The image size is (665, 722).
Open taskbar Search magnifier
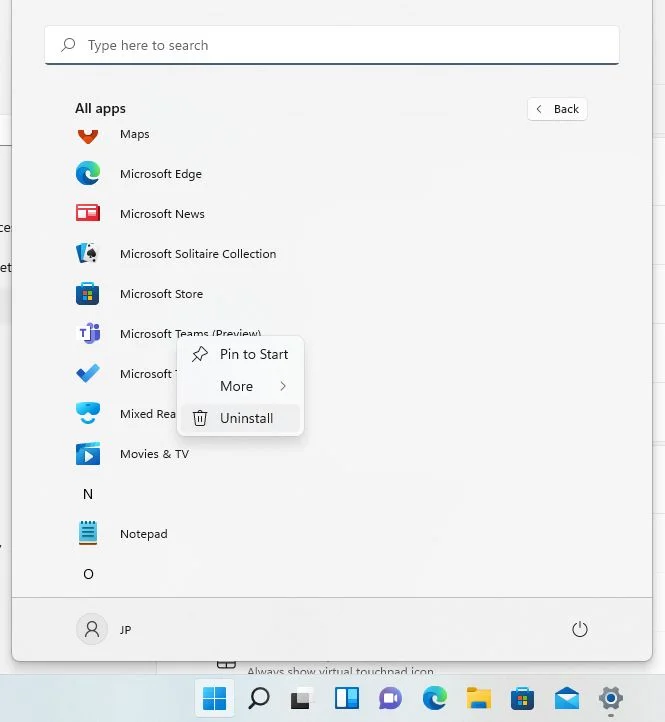pos(259,699)
